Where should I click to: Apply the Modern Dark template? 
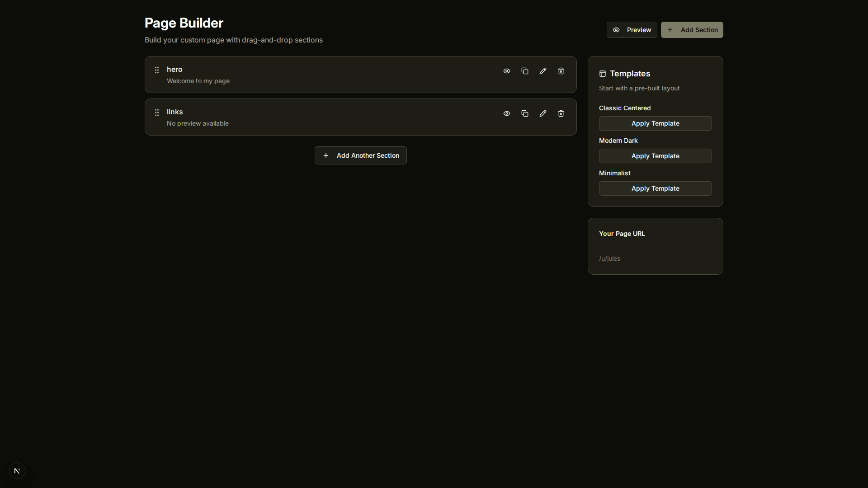pos(655,156)
